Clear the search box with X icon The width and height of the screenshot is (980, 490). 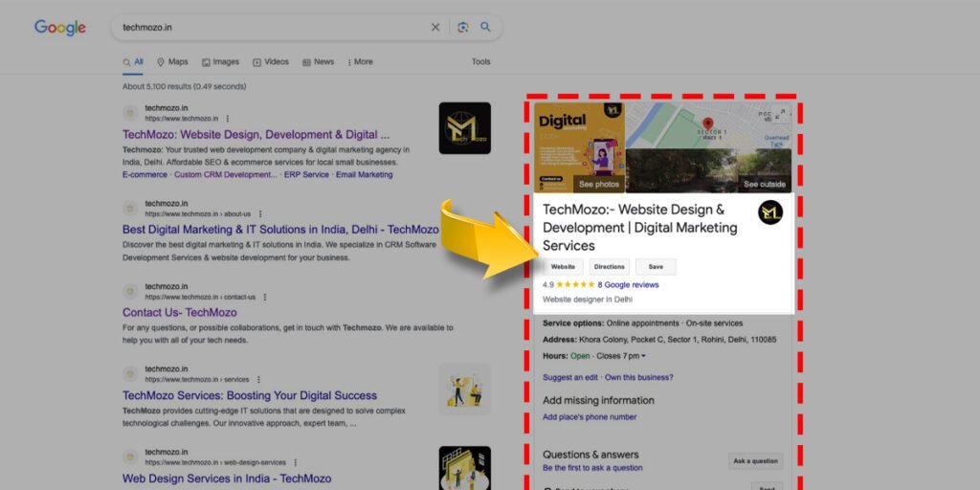[x=435, y=28]
